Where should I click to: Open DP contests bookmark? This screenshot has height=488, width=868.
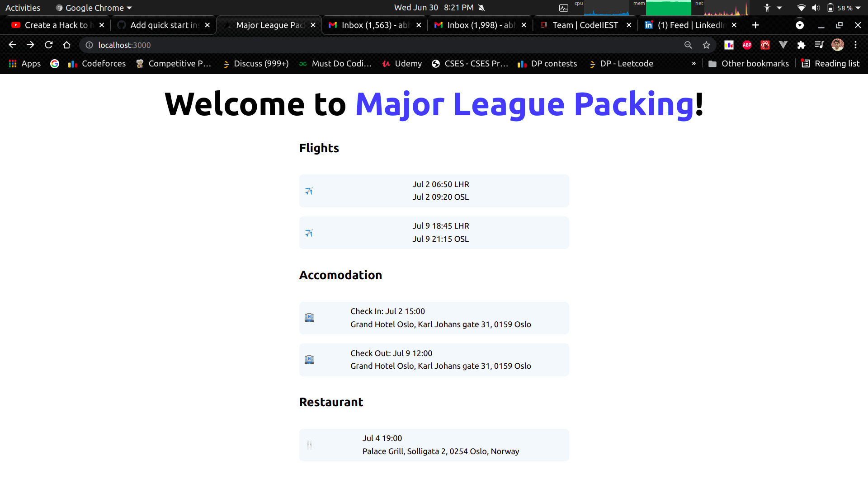[x=547, y=64]
